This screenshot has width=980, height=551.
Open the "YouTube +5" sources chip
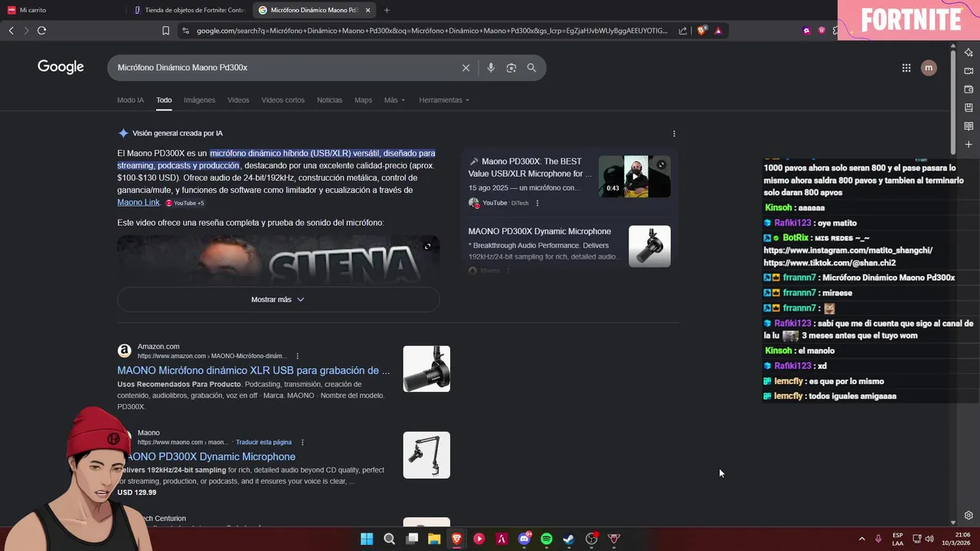185,203
